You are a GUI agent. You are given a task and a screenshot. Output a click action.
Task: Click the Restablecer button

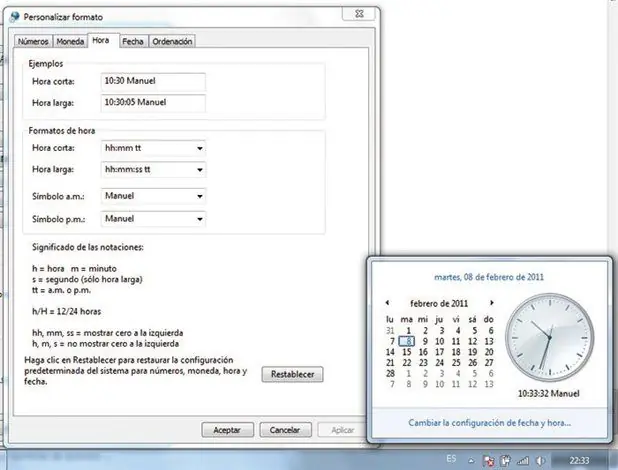(292, 374)
